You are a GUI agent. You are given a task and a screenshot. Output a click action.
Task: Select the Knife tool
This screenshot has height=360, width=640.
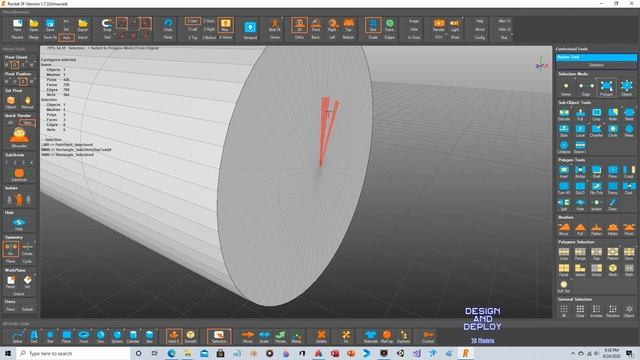click(613, 113)
